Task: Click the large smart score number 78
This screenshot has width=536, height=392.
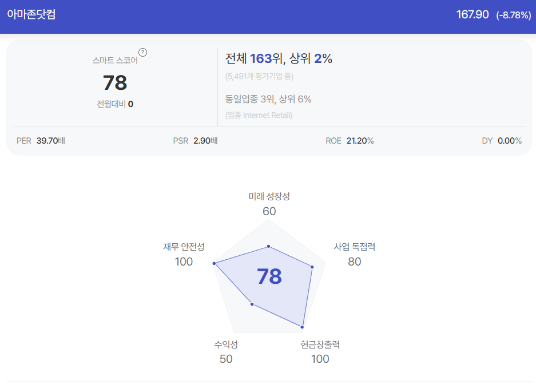Action: tap(115, 83)
